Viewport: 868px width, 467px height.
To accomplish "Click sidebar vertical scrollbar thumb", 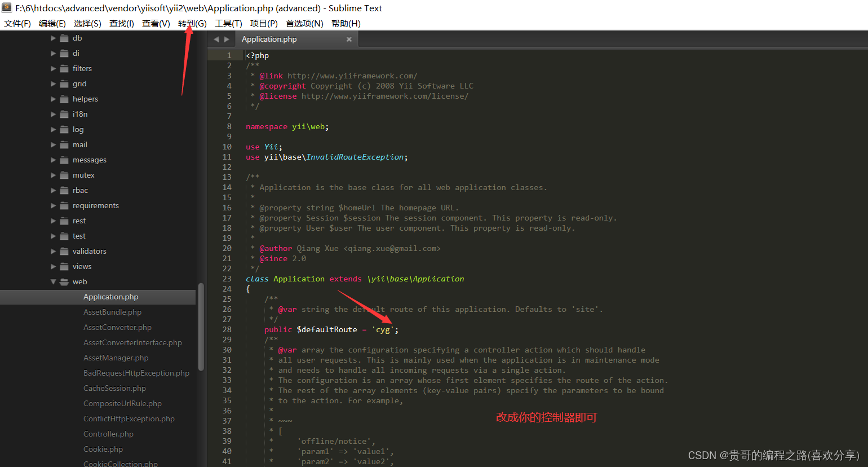I will click(x=201, y=327).
